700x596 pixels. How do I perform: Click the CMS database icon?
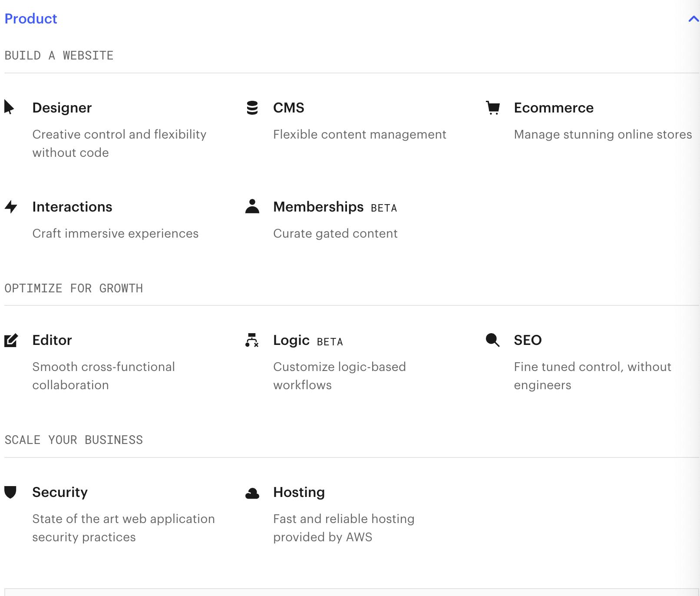click(252, 108)
